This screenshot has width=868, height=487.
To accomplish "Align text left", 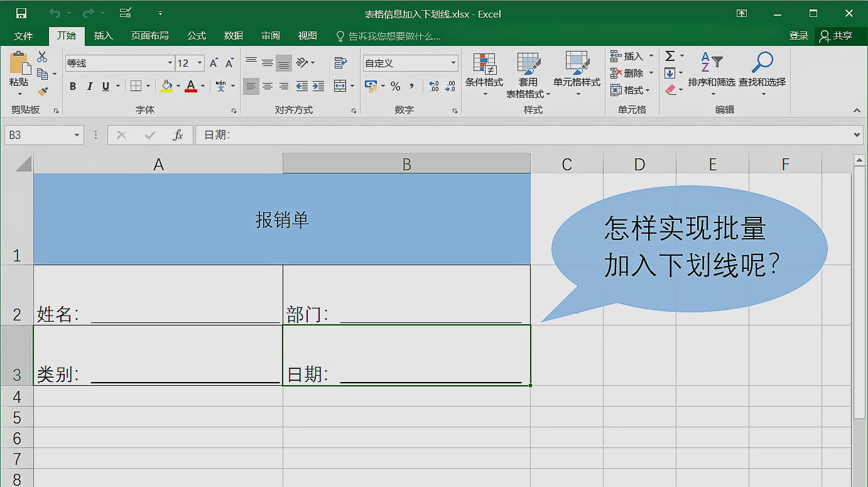I will 251,86.
